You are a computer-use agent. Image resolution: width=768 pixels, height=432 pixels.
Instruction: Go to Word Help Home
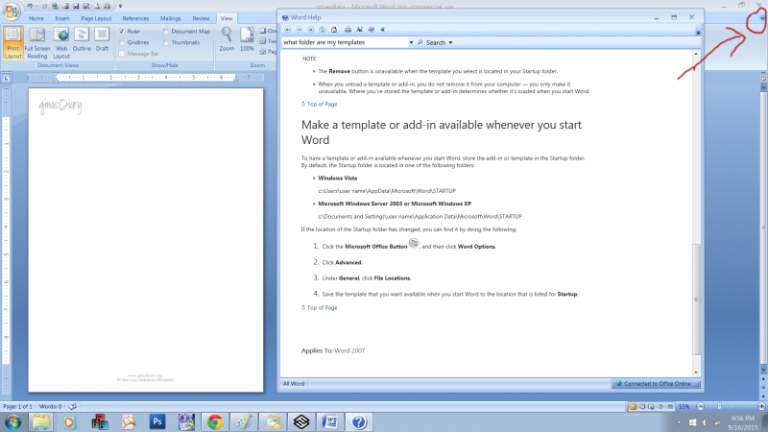click(x=334, y=30)
